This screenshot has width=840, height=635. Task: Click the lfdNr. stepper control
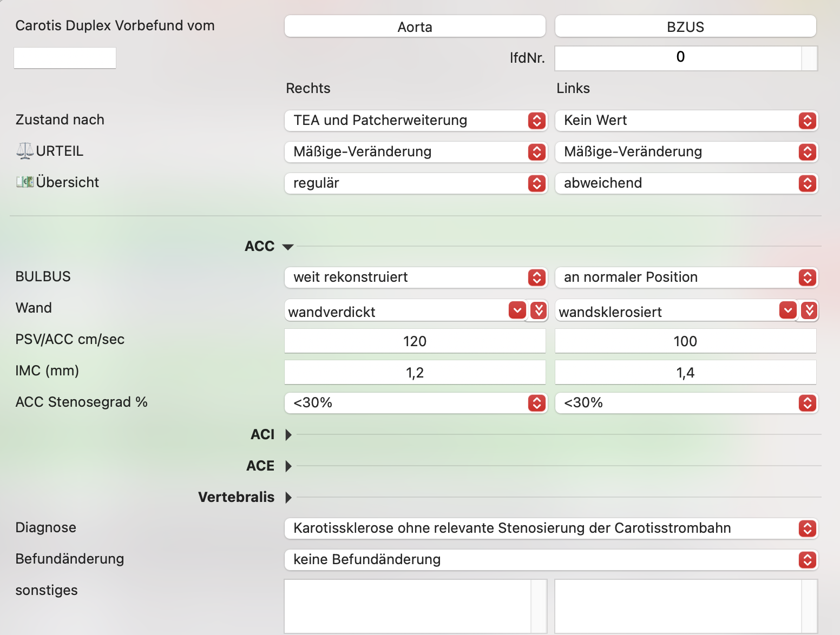point(809,58)
